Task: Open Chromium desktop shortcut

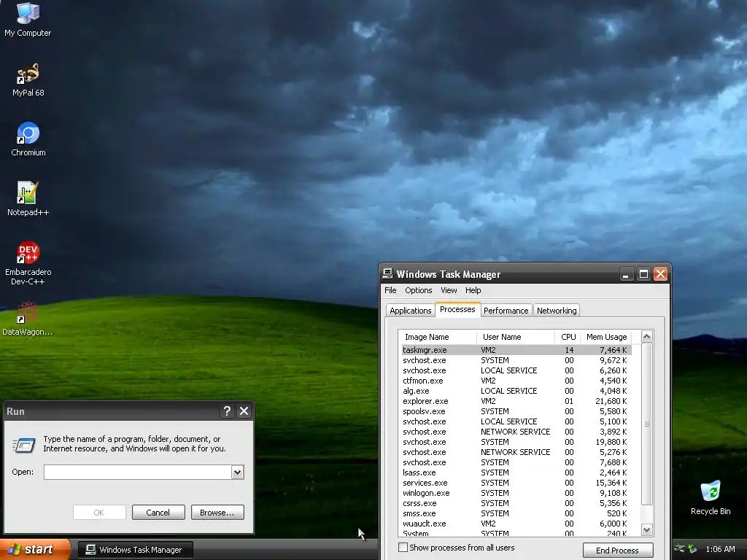Action: (28, 139)
